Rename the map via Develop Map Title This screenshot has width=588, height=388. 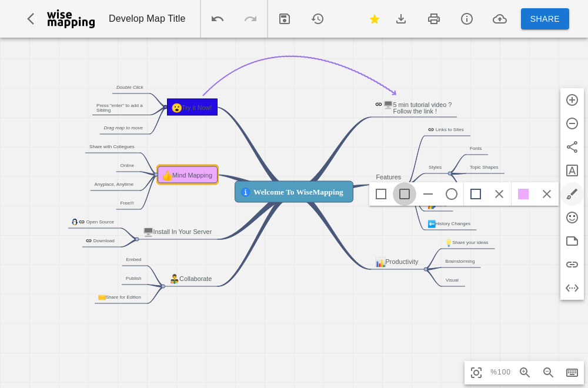(147, 19)
